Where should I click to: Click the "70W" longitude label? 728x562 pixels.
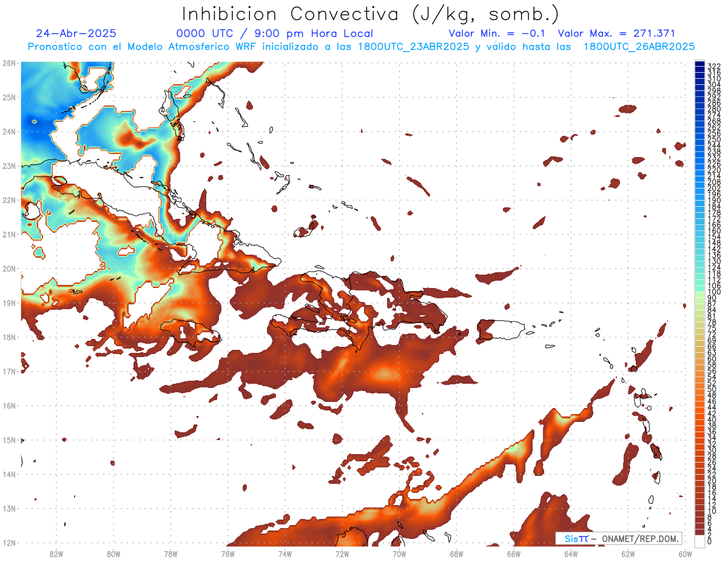point(399,554)
